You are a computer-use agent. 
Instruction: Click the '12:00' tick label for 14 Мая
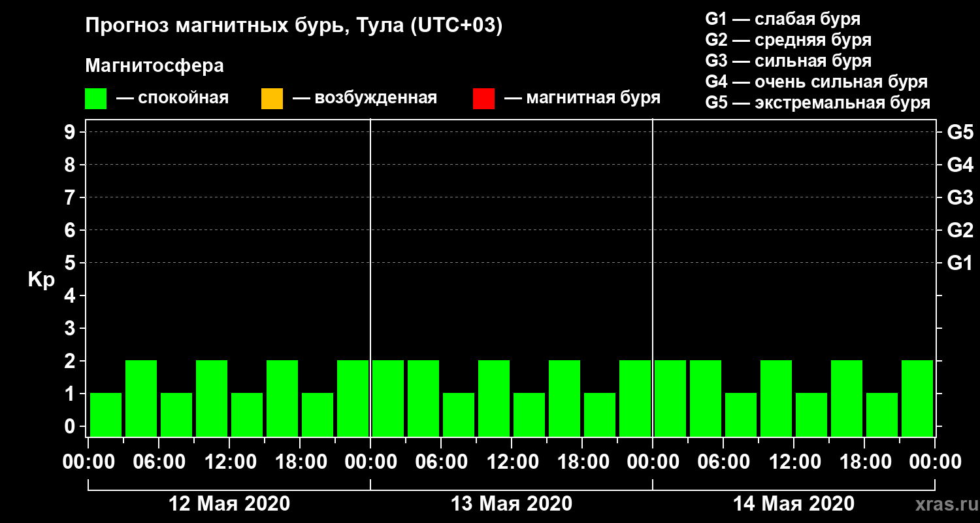[794, 462]
